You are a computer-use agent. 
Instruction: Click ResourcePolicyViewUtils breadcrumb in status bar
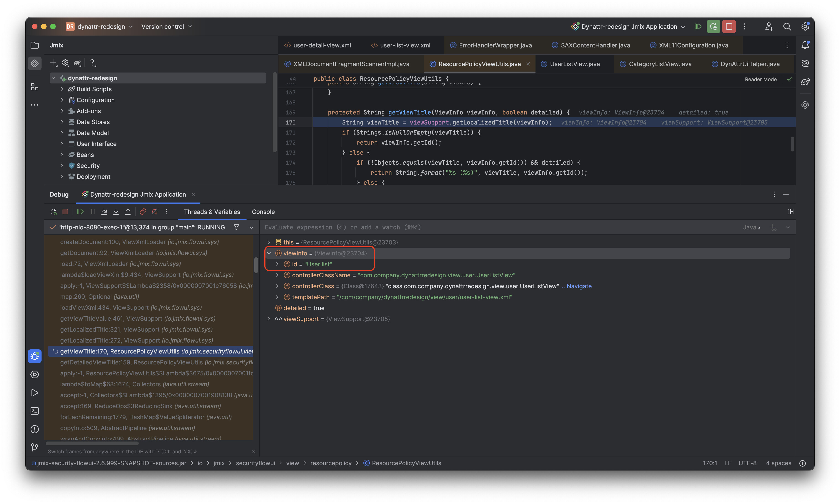tap(402, 463)
